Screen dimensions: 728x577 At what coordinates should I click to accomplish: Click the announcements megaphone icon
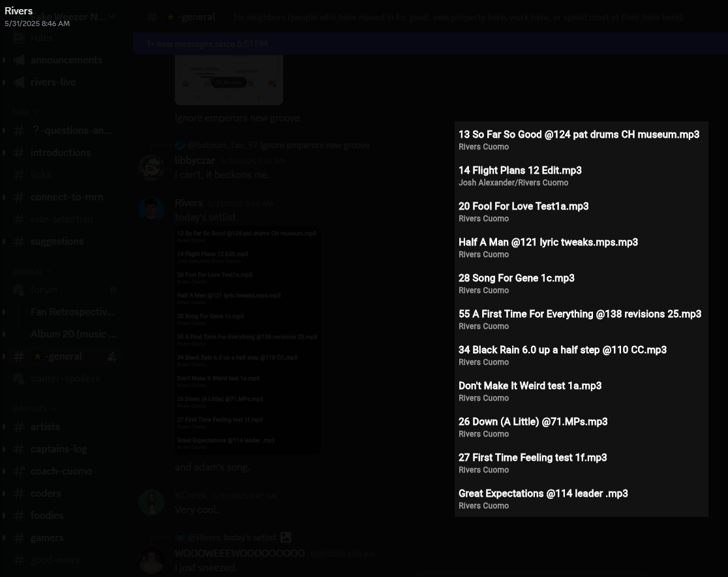pos(19,60)
